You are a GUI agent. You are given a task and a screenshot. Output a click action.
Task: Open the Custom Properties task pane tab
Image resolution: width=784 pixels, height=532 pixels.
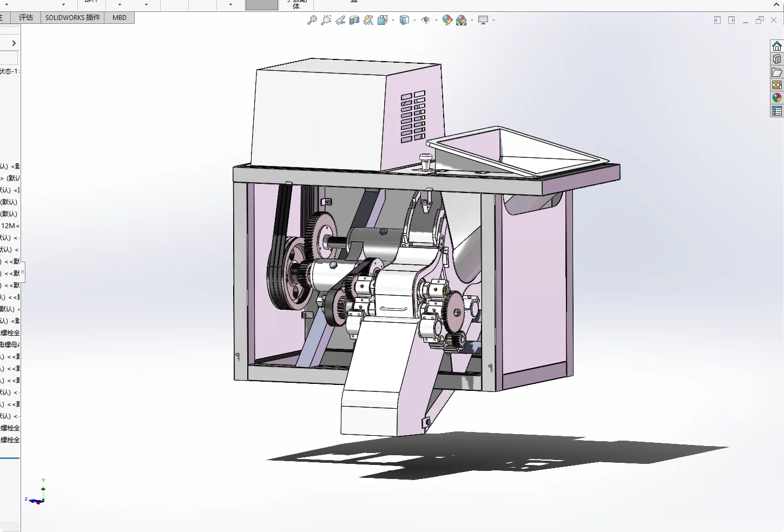point(777,111)
